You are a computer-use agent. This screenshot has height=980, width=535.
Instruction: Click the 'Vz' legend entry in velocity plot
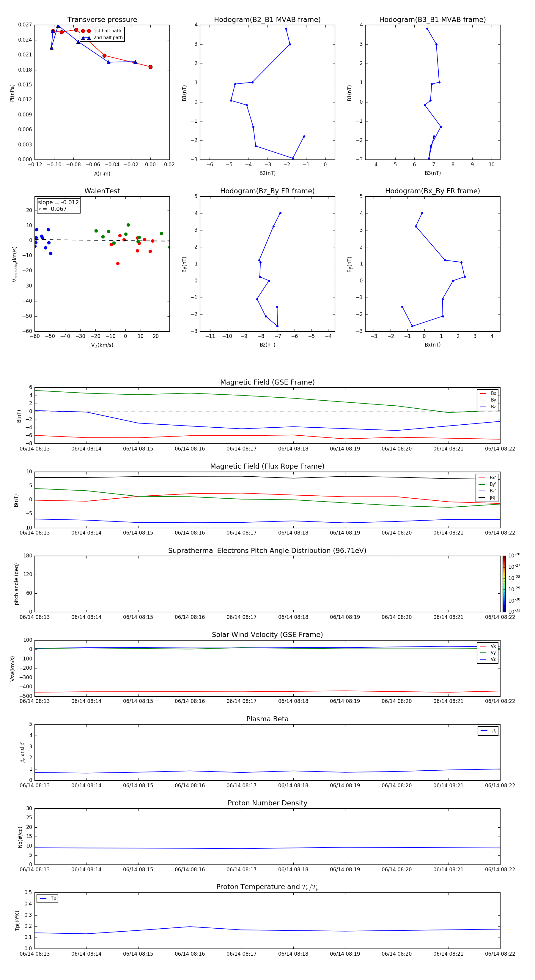pyautogui.click(x=488, y=659)
